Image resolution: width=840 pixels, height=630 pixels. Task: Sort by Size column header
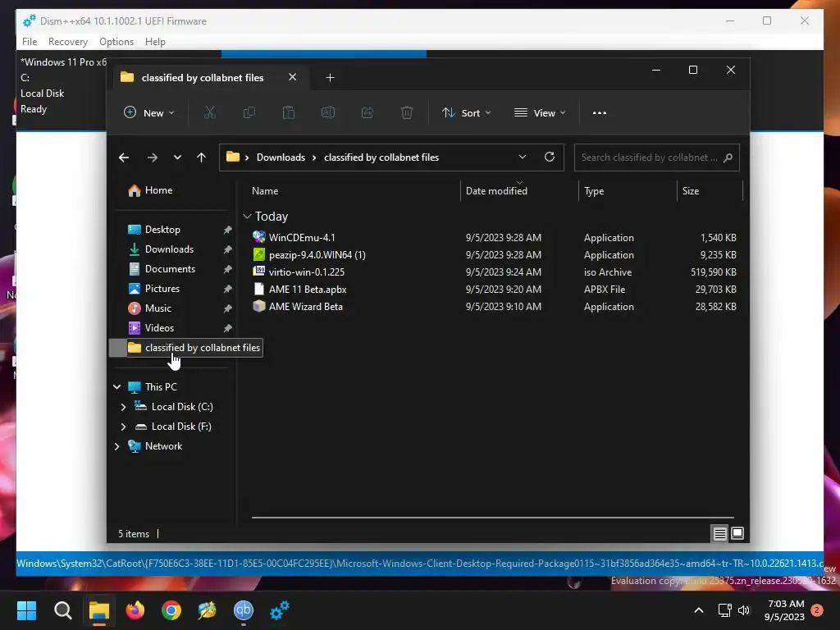point(710,191)
